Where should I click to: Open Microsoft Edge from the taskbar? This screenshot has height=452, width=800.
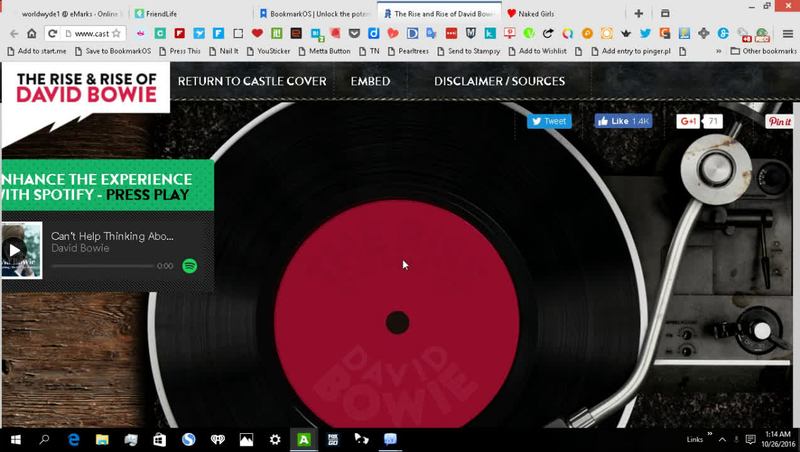(73, 439)
